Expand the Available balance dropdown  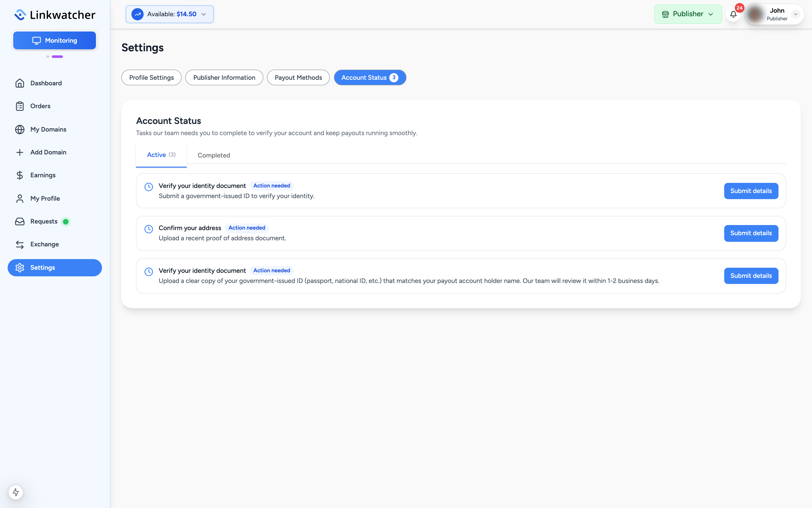(x=170, y=14)
